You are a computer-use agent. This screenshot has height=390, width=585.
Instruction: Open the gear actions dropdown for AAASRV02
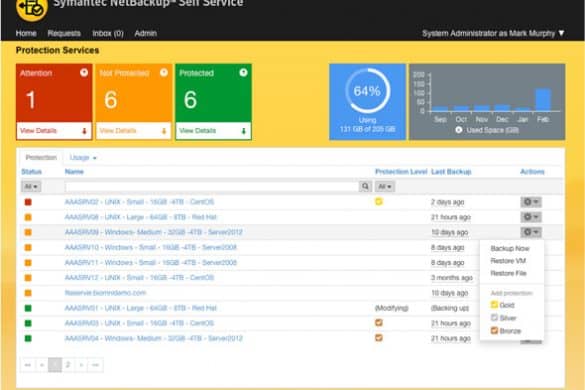point(531,202)
